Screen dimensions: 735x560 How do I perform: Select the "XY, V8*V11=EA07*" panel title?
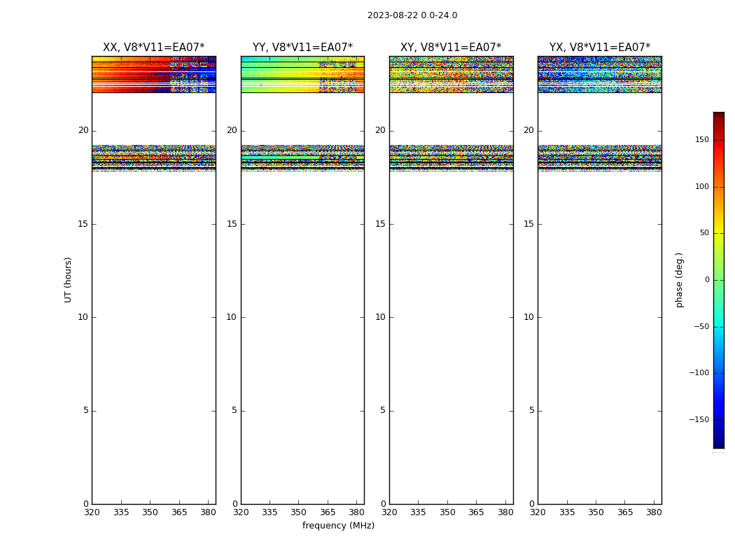(451, 48)
